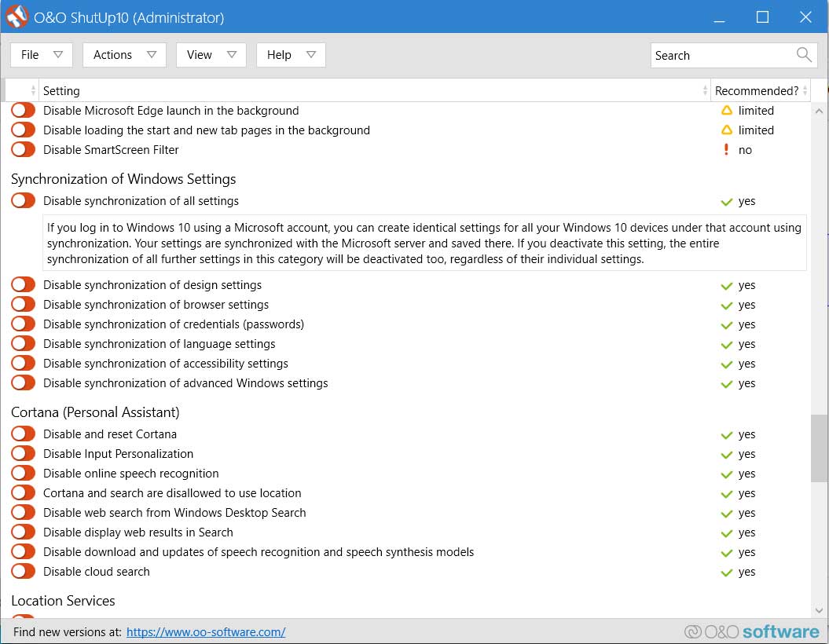
Task: Toggle Cortana and search disallowed location switch
Action: [24, 492]
